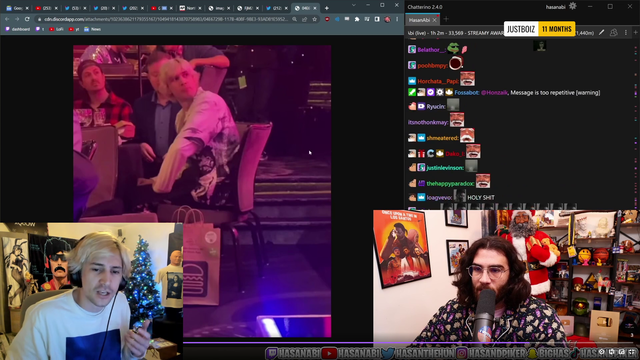The height and width of the screenshot is (360, 640).
Task: Open Ryucin user card
Action: tap(436, 107)
